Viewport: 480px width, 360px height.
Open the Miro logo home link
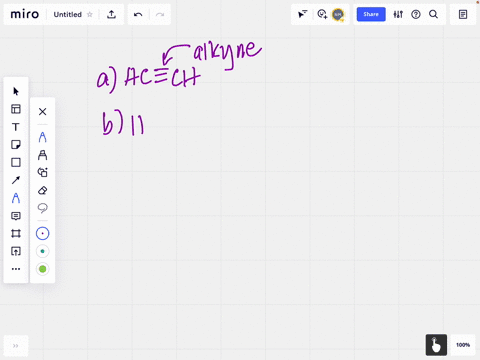(x=25, y=14)
